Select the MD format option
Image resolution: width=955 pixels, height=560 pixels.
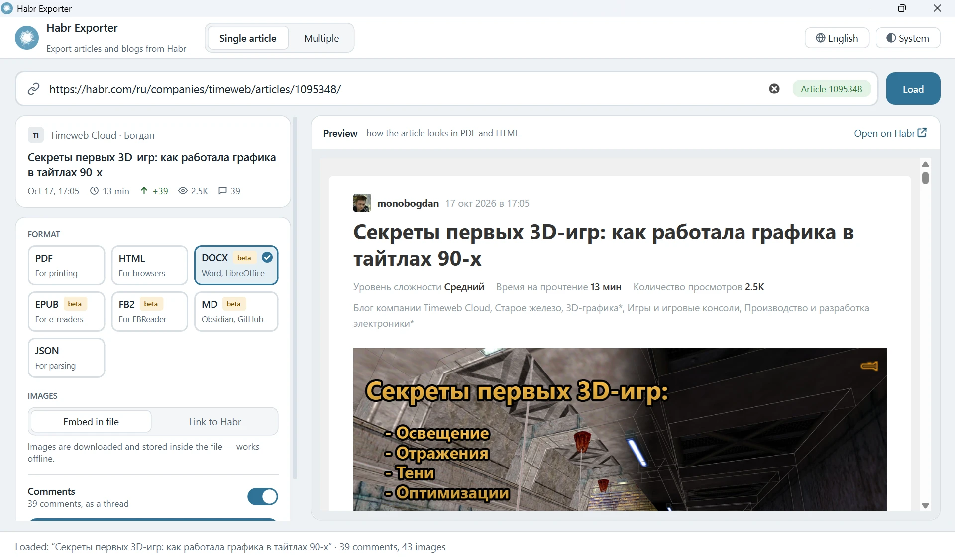pyautogui.click(x=236, y=311)
